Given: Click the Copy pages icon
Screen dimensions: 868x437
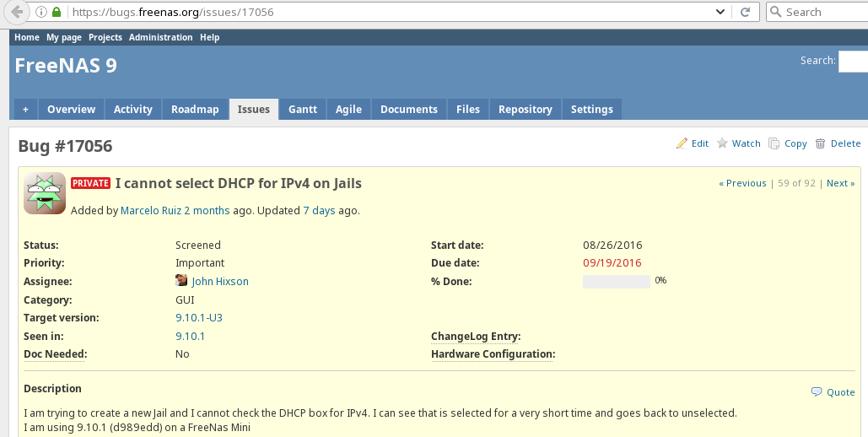Looking at the screenshot, I should pyautogui.click(x=774, y=143).
